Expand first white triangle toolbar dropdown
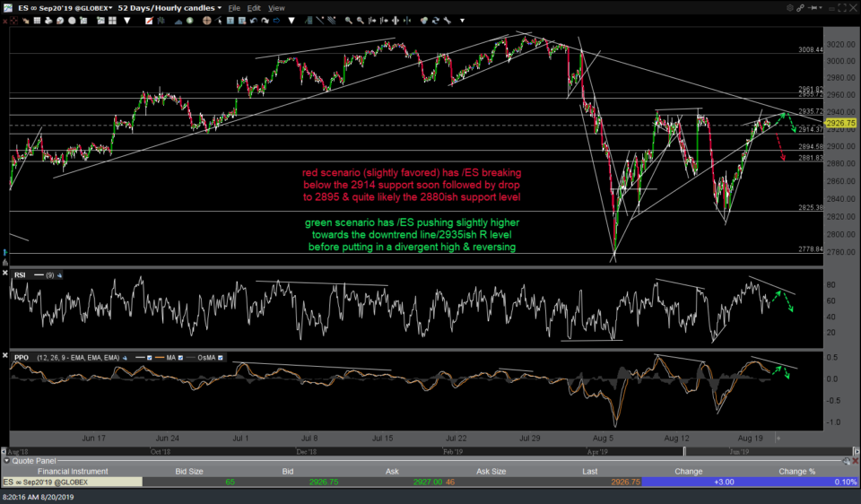 (126, 21)
